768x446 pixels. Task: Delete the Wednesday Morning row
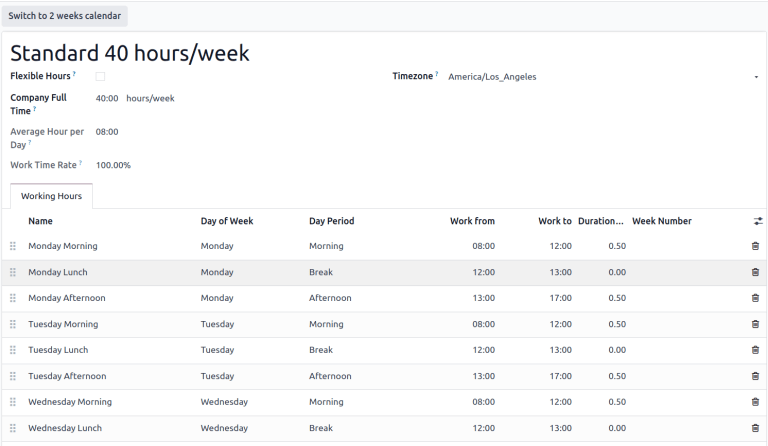[x=755, y=402]
